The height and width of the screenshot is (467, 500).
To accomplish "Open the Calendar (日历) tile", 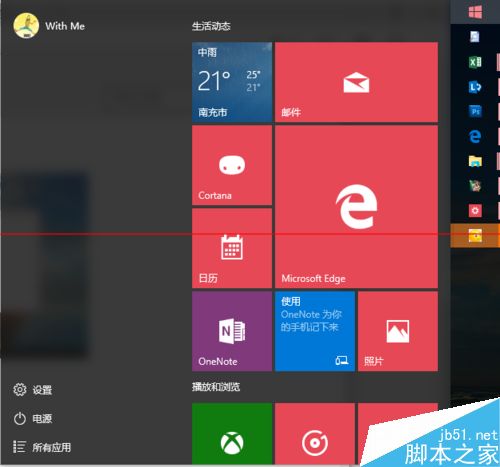I will 232,248.
